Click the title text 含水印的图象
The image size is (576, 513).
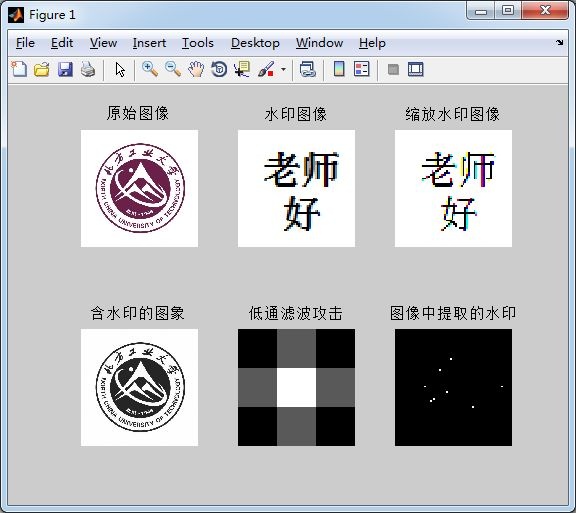pos(137,313)
